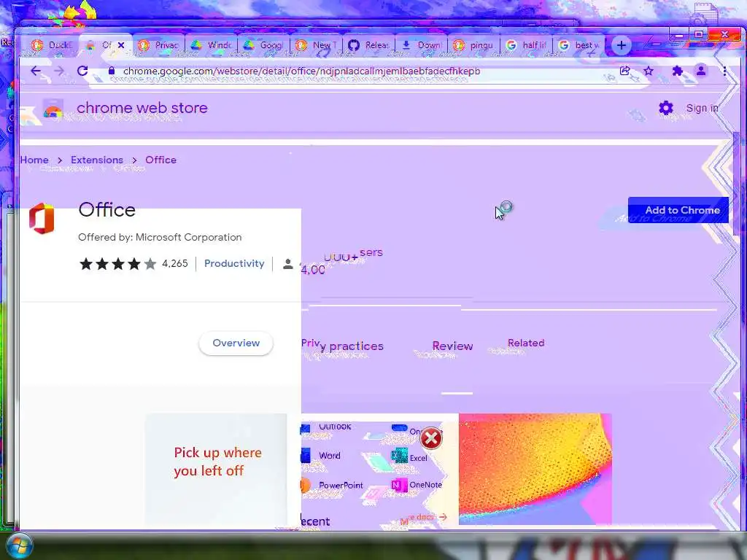Switch to the Windo browser tab

pyautogui.click(x=211, y=45)
